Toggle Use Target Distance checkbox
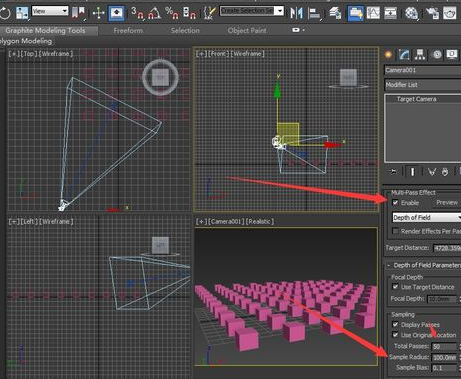This screenshot has height=379, width=461. [x=395, y=287]
